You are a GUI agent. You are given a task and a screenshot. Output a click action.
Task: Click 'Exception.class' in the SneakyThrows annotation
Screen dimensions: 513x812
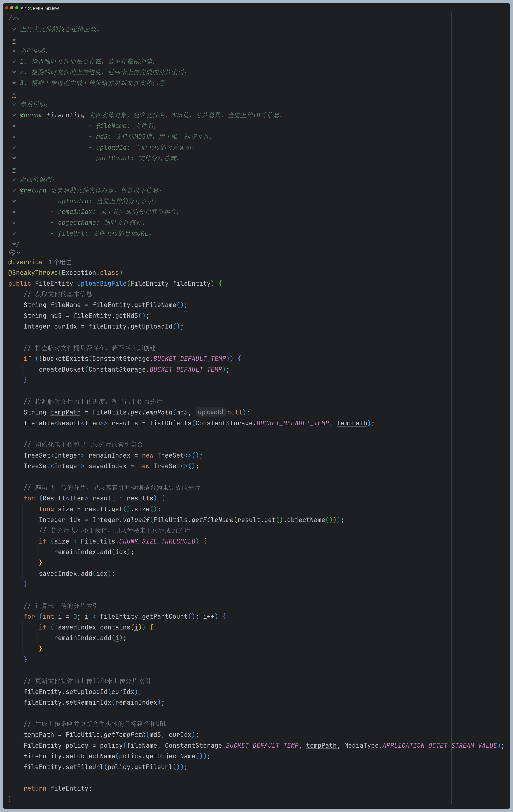(90, 273)
